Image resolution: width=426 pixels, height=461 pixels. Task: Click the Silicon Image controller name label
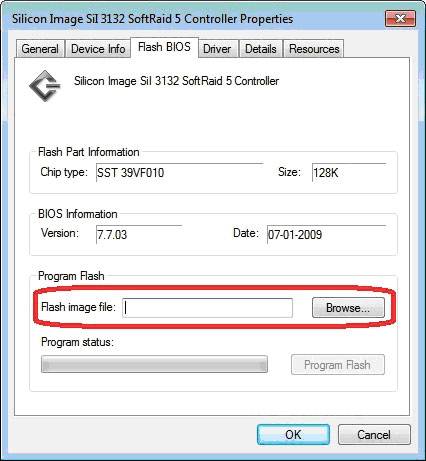[x=176, y=81]
